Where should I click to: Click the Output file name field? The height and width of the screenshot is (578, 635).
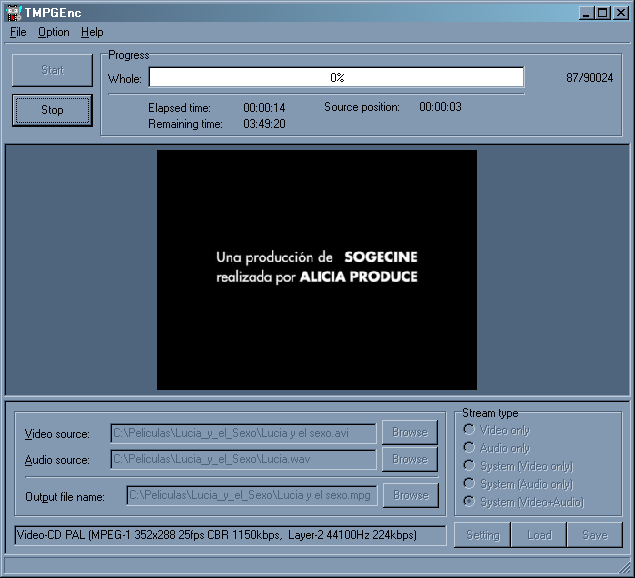[251, 495]
